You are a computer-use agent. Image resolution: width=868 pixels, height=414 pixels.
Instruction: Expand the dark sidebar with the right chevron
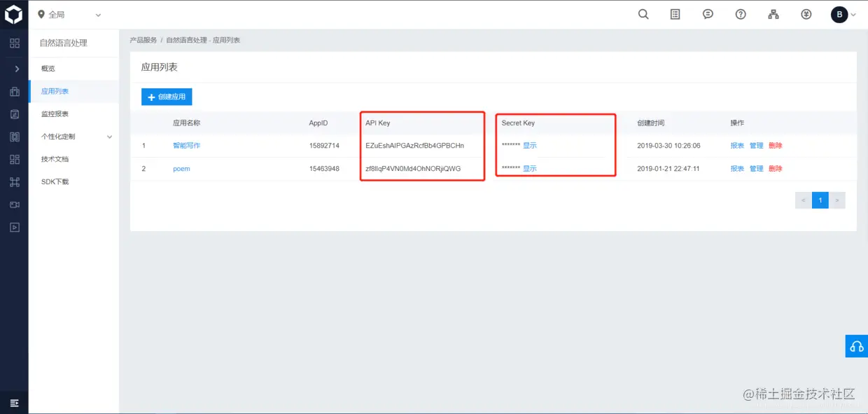point(17,69)
